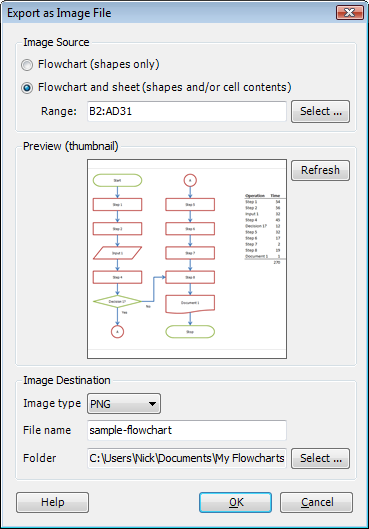Open the Image type PNG dropdown

pyautogui.click(x=124, y=403)
